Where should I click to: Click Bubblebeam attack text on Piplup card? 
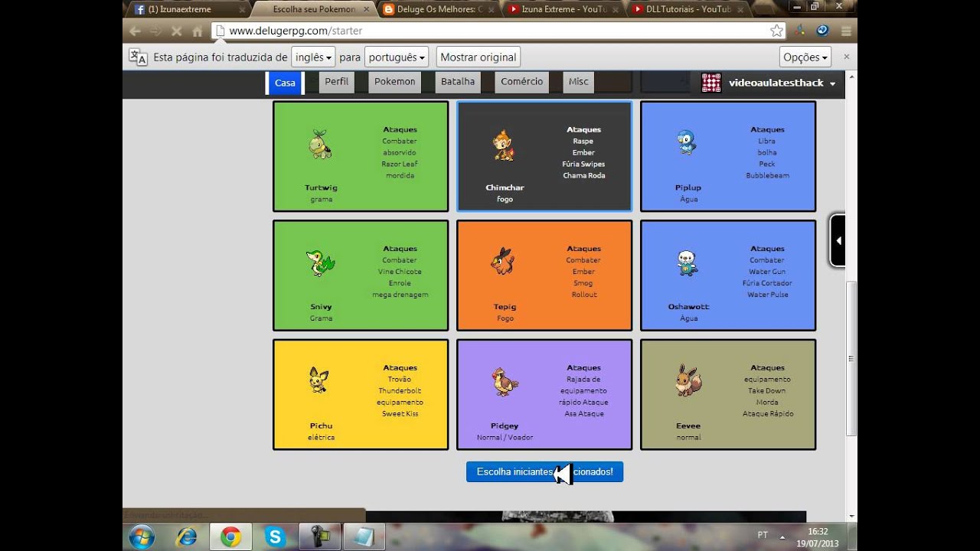pos(767,175)
